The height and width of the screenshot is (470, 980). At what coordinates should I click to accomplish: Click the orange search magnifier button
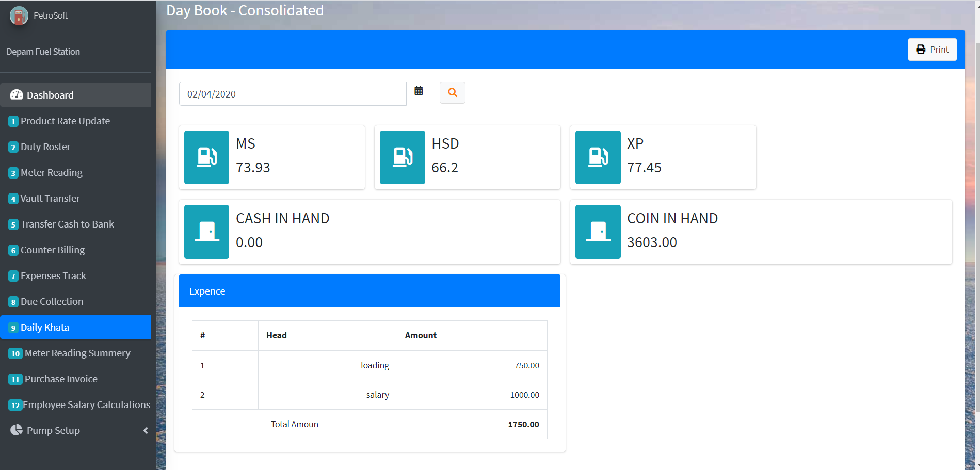(452, 92)
